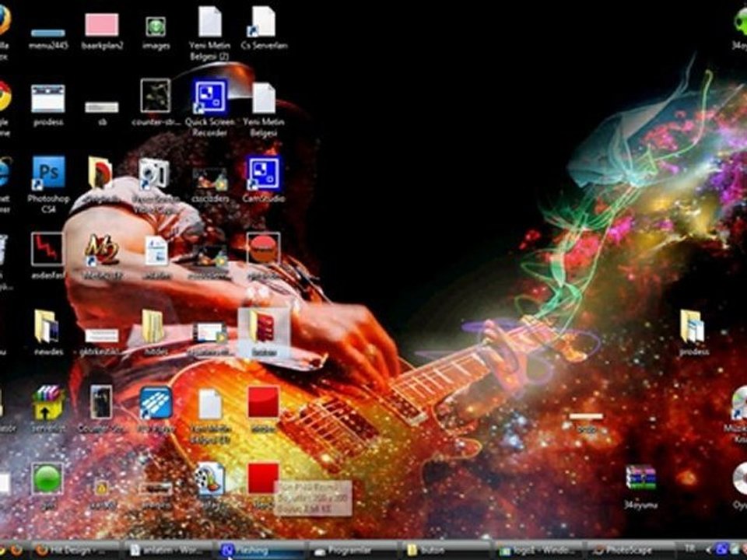Open the csscizders video file icon

(209, 179)
